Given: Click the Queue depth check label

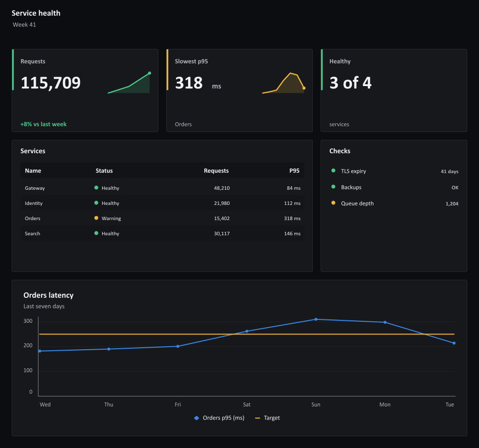Looking at the screenshot, I should point(357,203).
